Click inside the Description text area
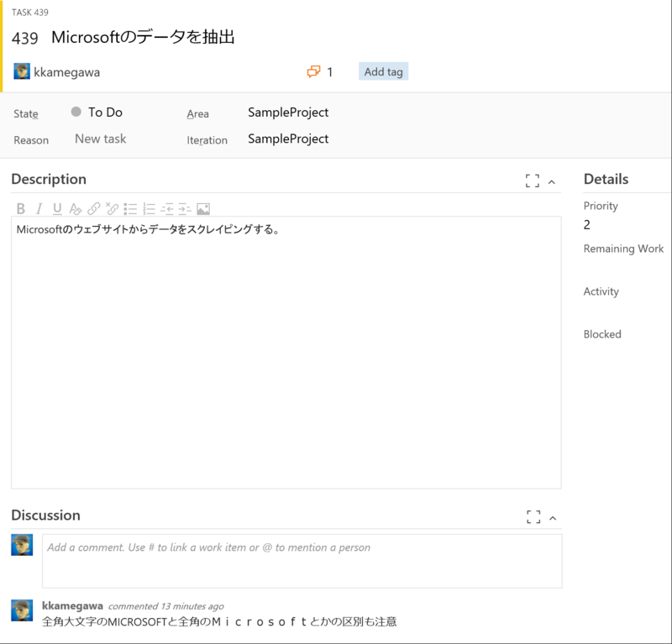Viewport: 672px width, 644px height. tap(286, 352)
